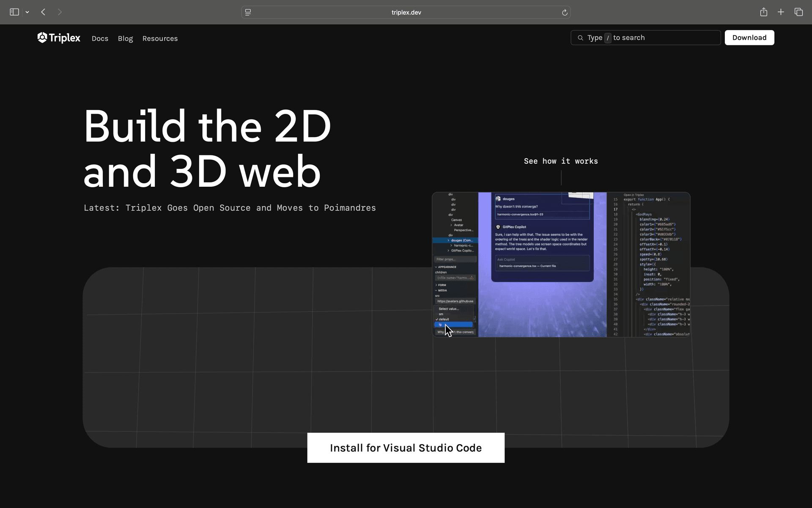Open a new tab with plus icon
Viewport: 812px width, 508px height.
(781, 12)
